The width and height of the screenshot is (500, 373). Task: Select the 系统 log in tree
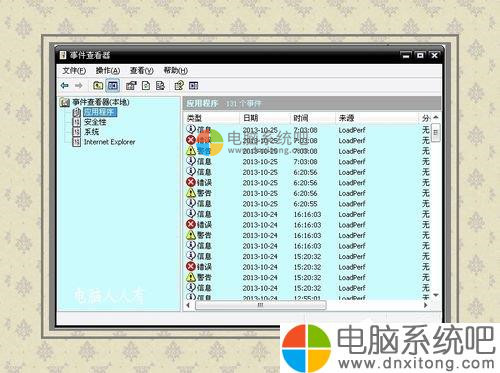[x=91, y=132]
